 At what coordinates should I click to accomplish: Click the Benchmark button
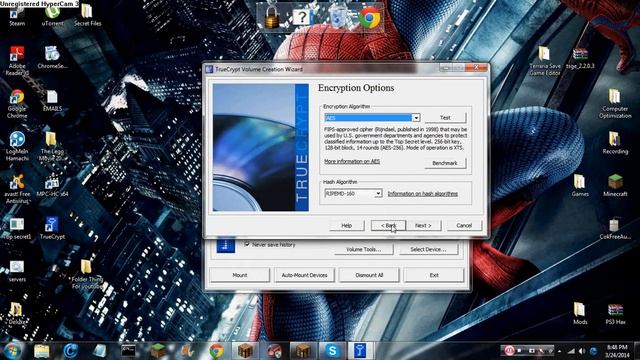pos(445,163)
